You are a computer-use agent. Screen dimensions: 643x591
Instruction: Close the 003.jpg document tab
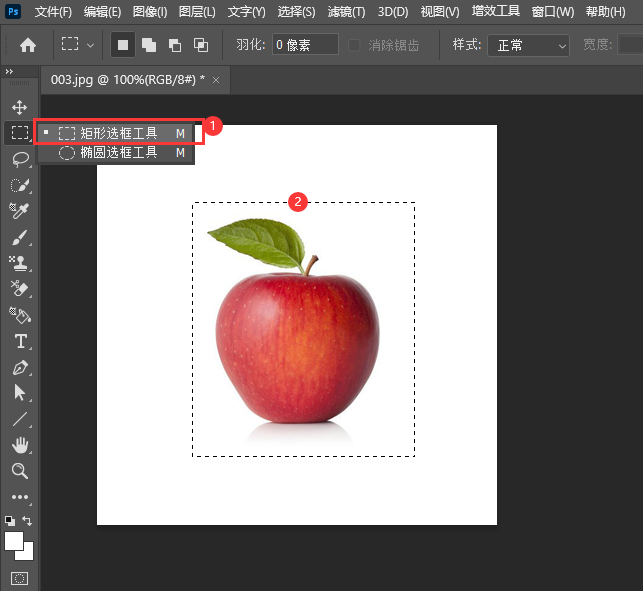click(217, 78)
